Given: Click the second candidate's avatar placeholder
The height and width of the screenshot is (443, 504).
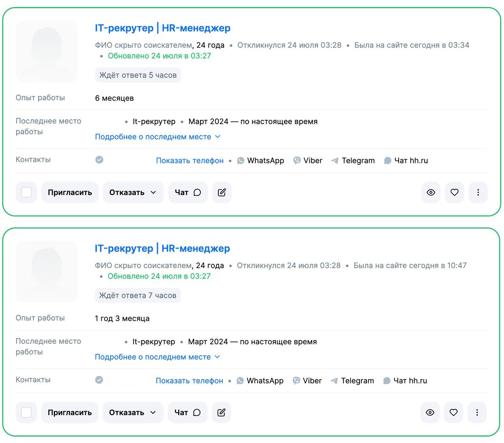Looking at the screenshot, I should click(46, 271).
